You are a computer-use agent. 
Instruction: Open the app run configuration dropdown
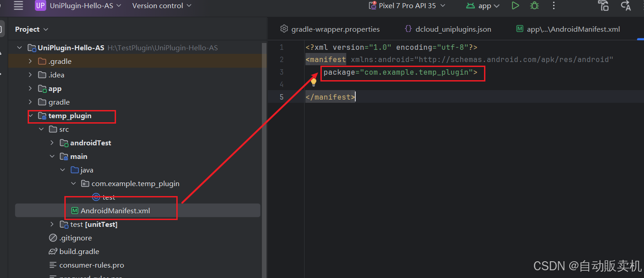point(483,5)
